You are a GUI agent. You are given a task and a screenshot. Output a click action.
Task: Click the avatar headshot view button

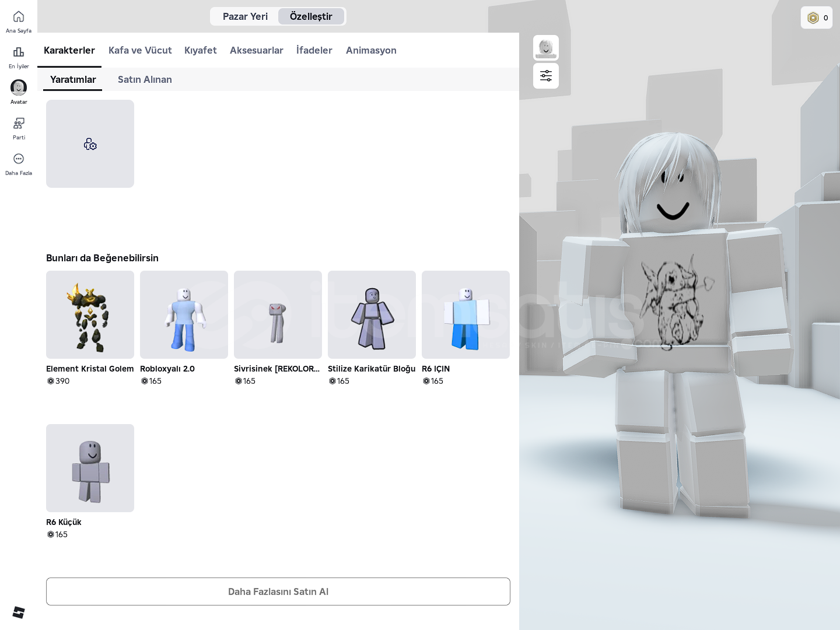point(546,48)
